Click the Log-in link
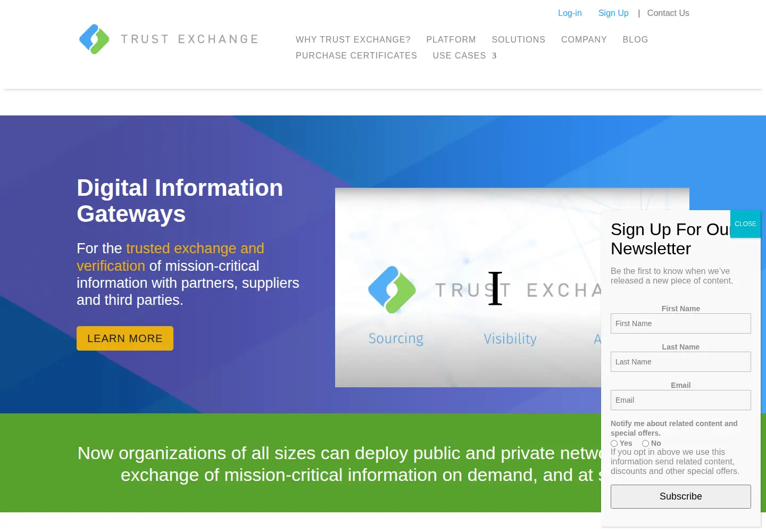Image resolution: width=766 pixels, height=532 pixels. click(x=570, y=13)
